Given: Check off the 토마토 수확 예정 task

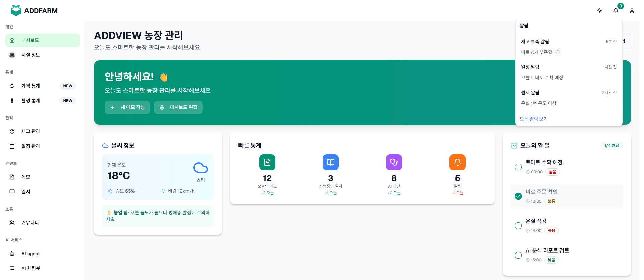Looking at the screenshot, I should [x=518, y=167].
